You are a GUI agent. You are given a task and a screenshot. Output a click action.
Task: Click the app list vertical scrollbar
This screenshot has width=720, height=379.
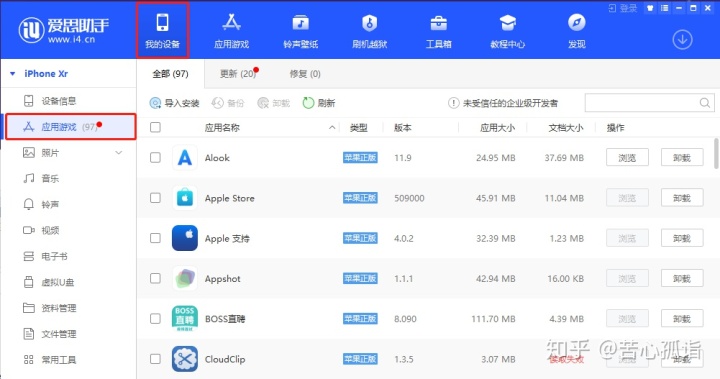(x=716, y=153)
